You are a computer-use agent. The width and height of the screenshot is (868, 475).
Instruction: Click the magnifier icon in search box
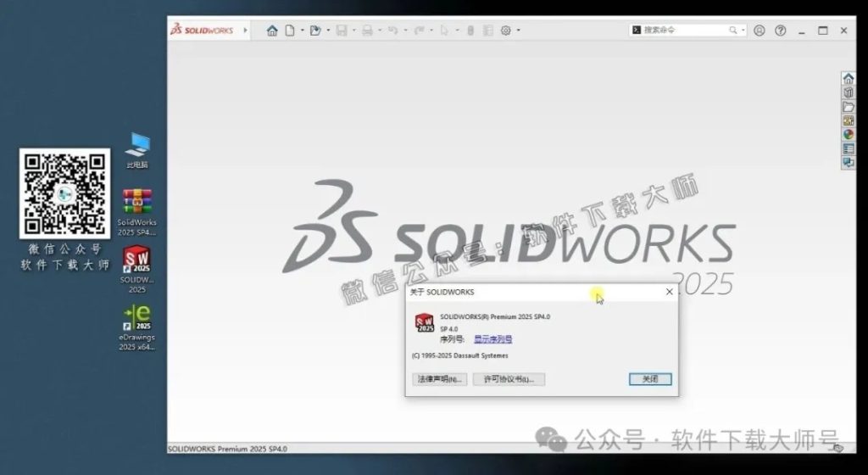[x=733, y=30]
